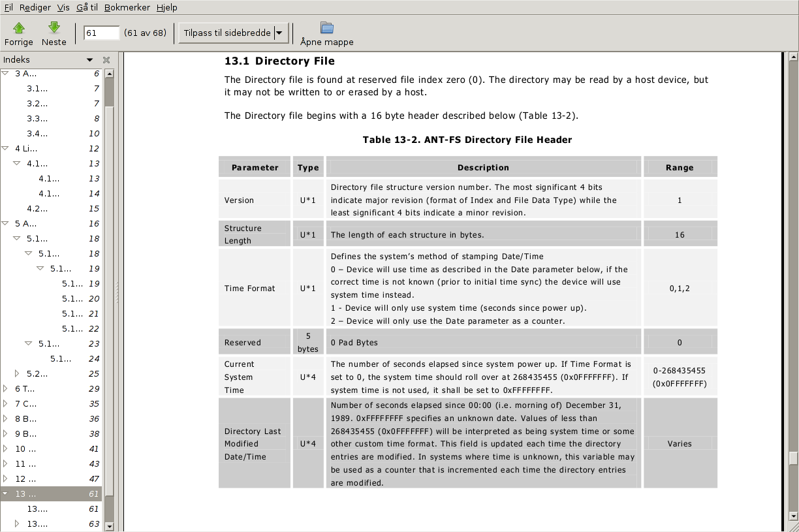This screenshot has height=532, width=799.
Task: Click the "5 bytes" type cell
Action: pyautogui.click(x=308, y=342)
